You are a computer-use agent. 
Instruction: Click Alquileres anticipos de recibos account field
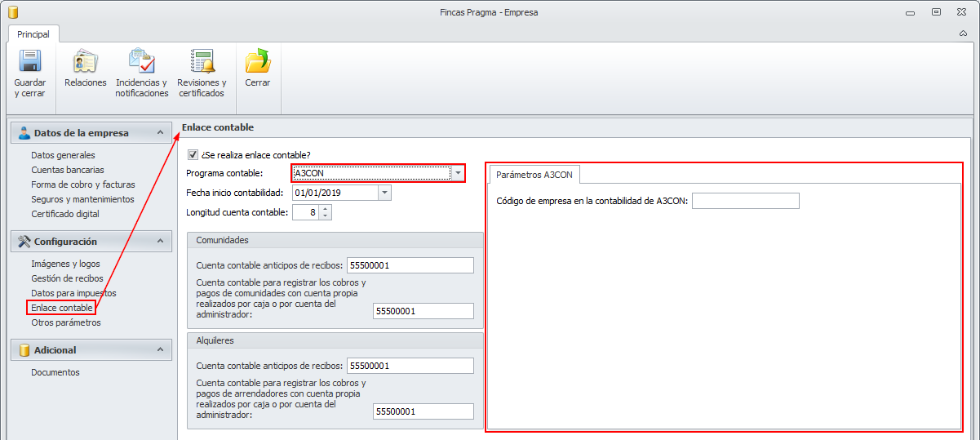(410, 366)
